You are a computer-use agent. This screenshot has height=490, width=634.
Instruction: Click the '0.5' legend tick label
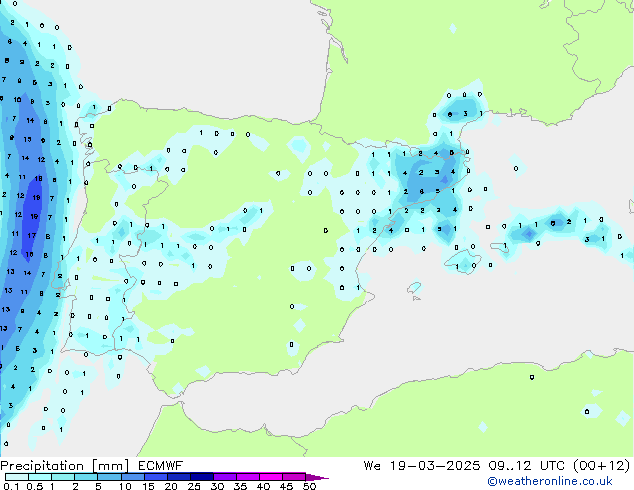coord(35,486)
